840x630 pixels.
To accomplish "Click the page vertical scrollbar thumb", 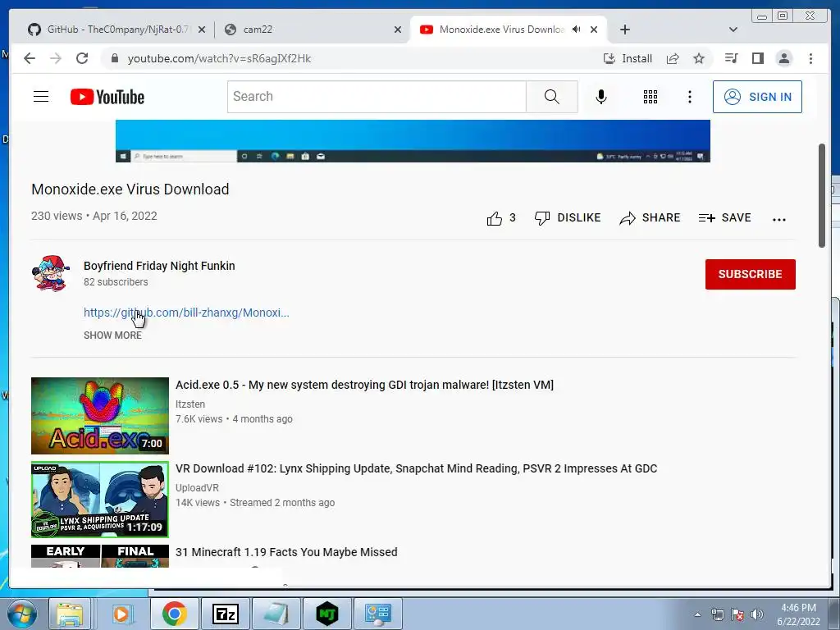I will (x=822, y=195).
